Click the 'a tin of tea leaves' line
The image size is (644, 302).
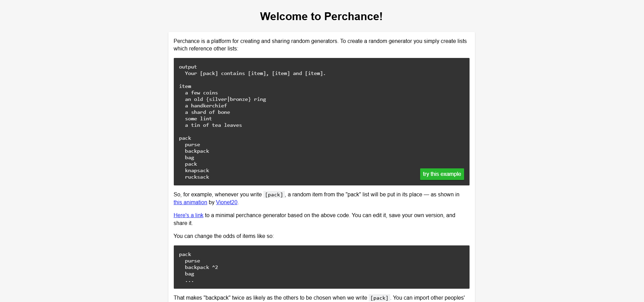tap(213, 125)
